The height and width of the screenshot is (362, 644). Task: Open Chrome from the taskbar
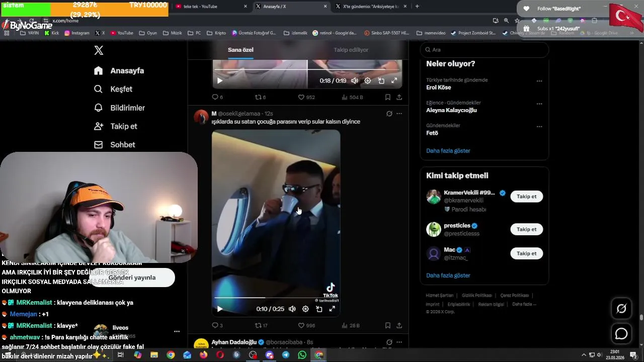tap(171, 355)
